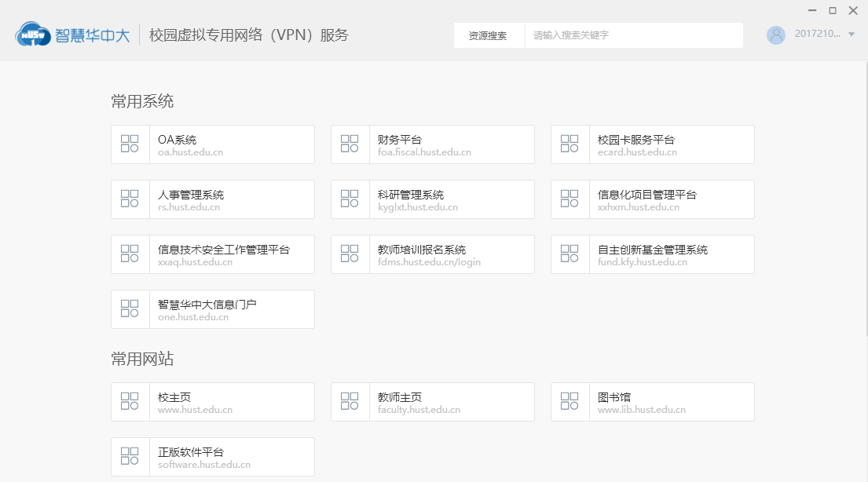Click the grid icon beside 教师主页
The height and width of the screenshot is (482, 868).
coord(350,401)
